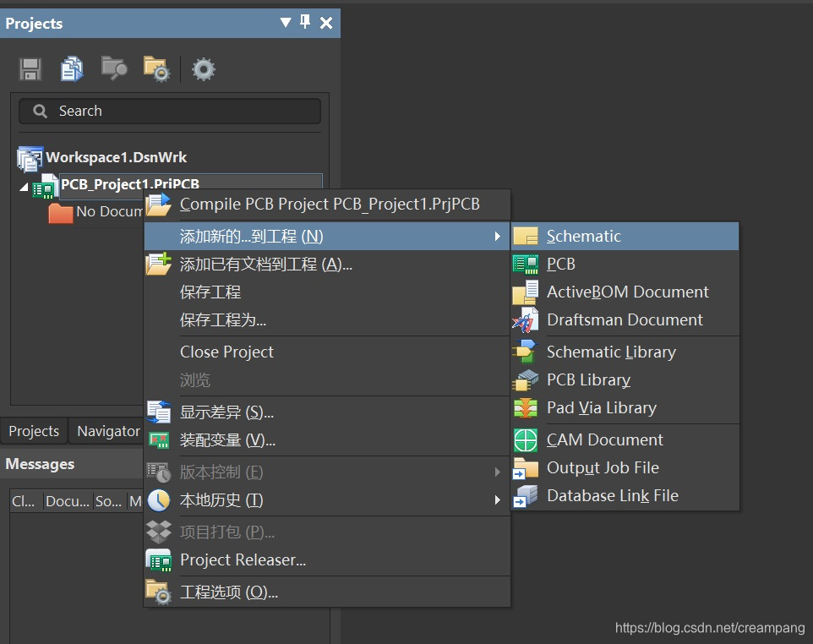The width and height of the screenshot is (813, 644).
Task: Select Draftsman Document in the submenu
Action: [x=625, y=320]
